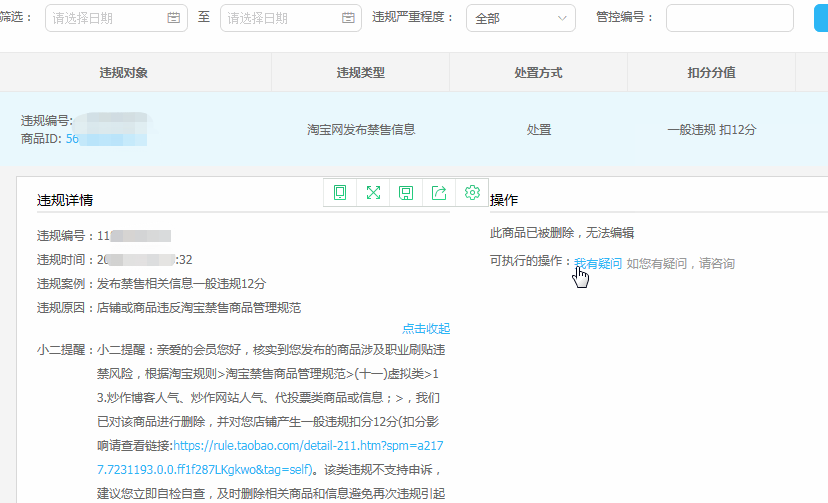
Task: Click the 此商品已被删除，无法编辑 text
Action: (562, 233)
